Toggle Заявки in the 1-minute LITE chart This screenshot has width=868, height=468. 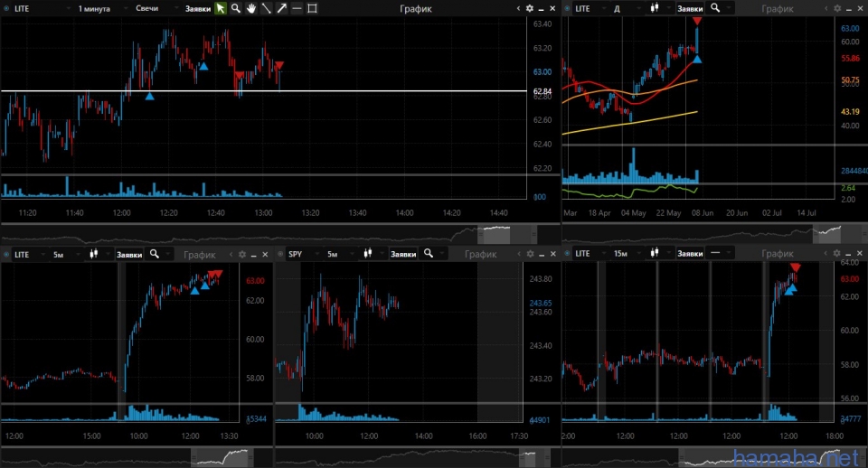[197, 8]
